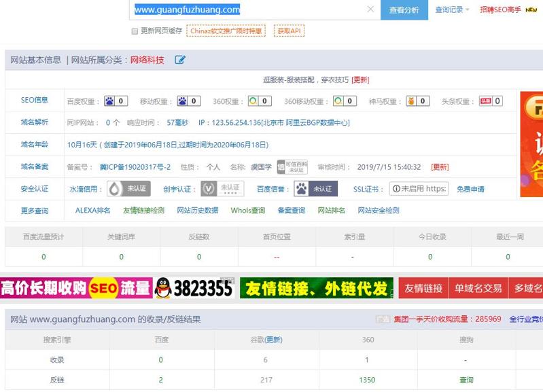This screenshot has height=392, width=543.
Task: Open the 备案查询 link
Action: (x=292, y=210)
